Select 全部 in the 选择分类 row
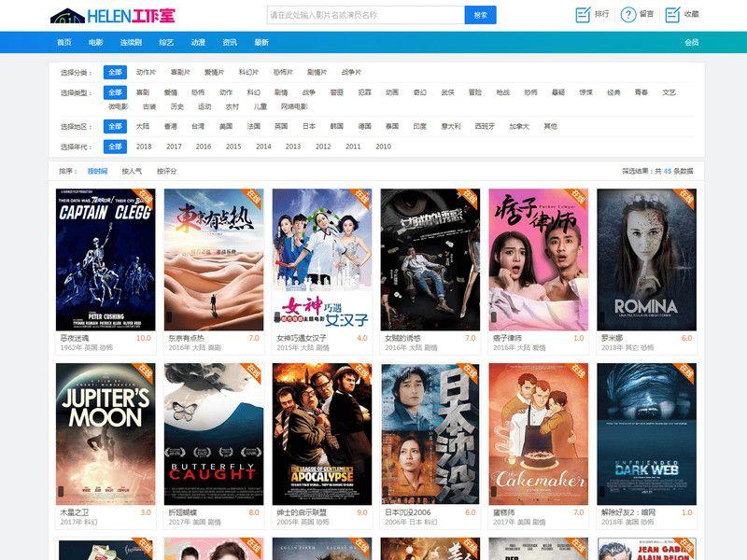 115,73
